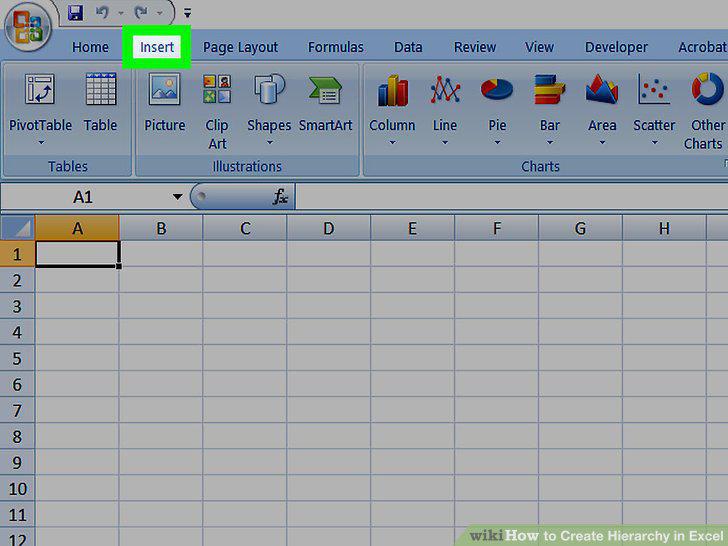Select row 11 header
Image resolution: width=728 pixels, height=546 pixels.
(x=17, y=514)
